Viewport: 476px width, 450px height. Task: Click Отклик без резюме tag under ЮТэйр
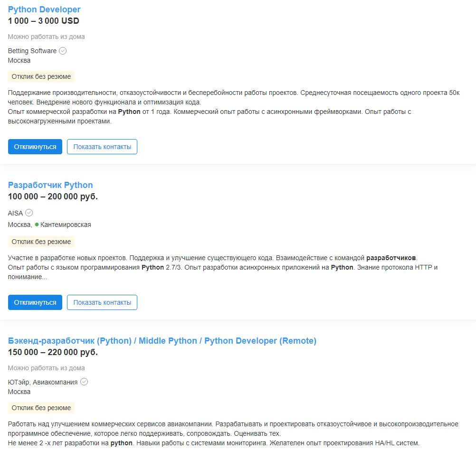tap(41, 408)
